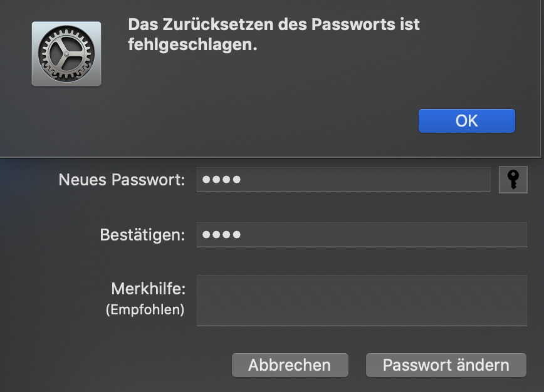Click the masked dots in Bestätigen field
The width and height of the screenshot is (544, 392).
[x=222, y=235]
